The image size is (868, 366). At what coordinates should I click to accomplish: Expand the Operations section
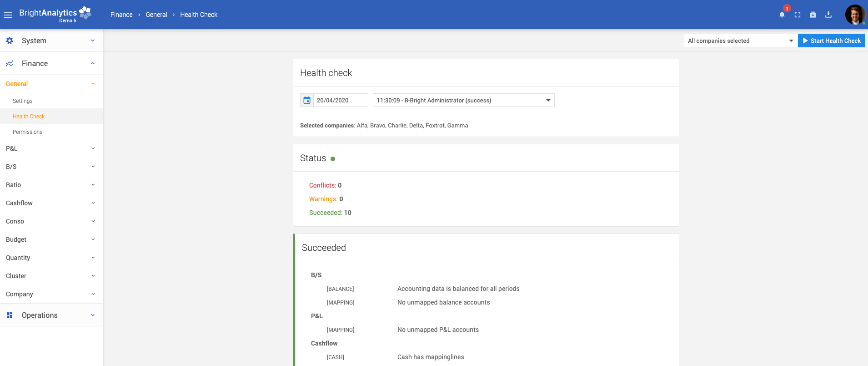pyautogui.click(x=51, y=315)
